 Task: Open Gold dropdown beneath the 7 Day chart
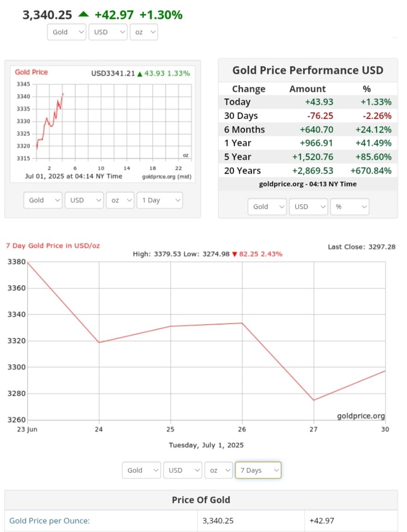tap(141, 470)
